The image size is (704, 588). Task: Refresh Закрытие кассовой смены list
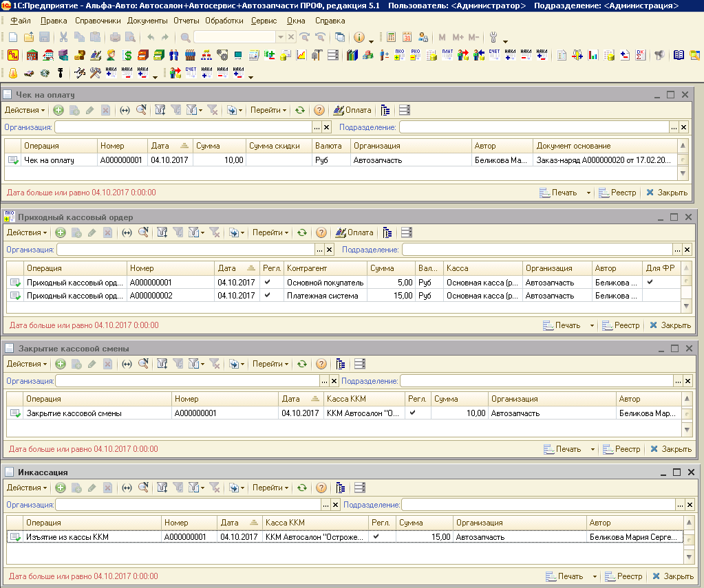(x=302, y=364)
